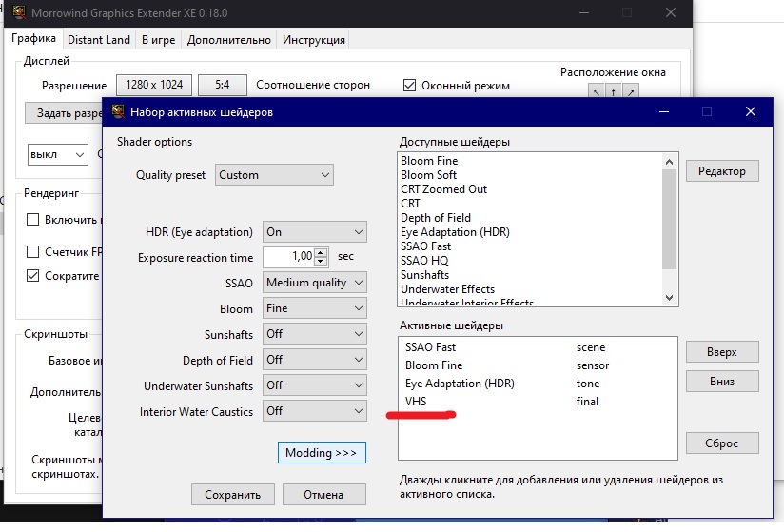Click the Вверх button

[722, 352]
